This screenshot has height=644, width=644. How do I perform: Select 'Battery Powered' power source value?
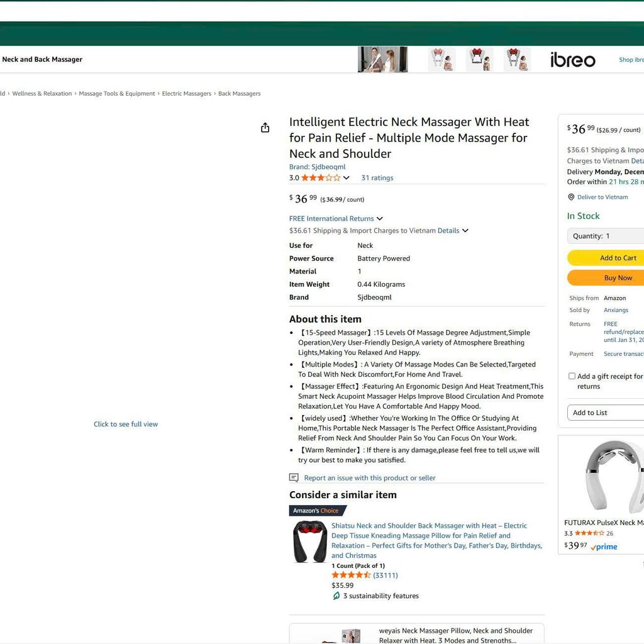click(384, 258)
